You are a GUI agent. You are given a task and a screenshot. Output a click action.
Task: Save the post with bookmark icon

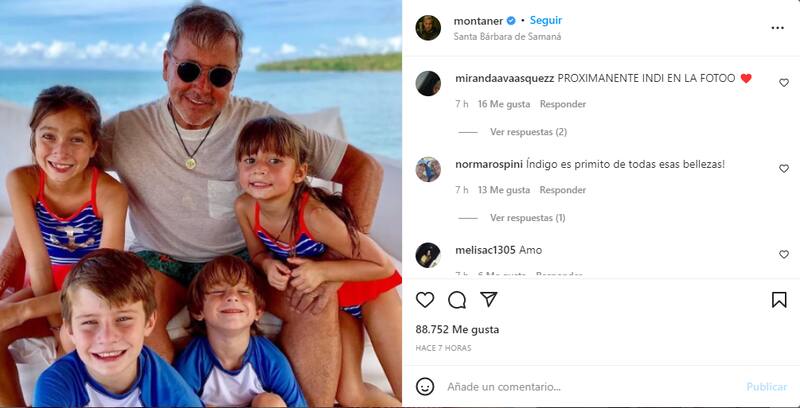[x=779, y=300]
